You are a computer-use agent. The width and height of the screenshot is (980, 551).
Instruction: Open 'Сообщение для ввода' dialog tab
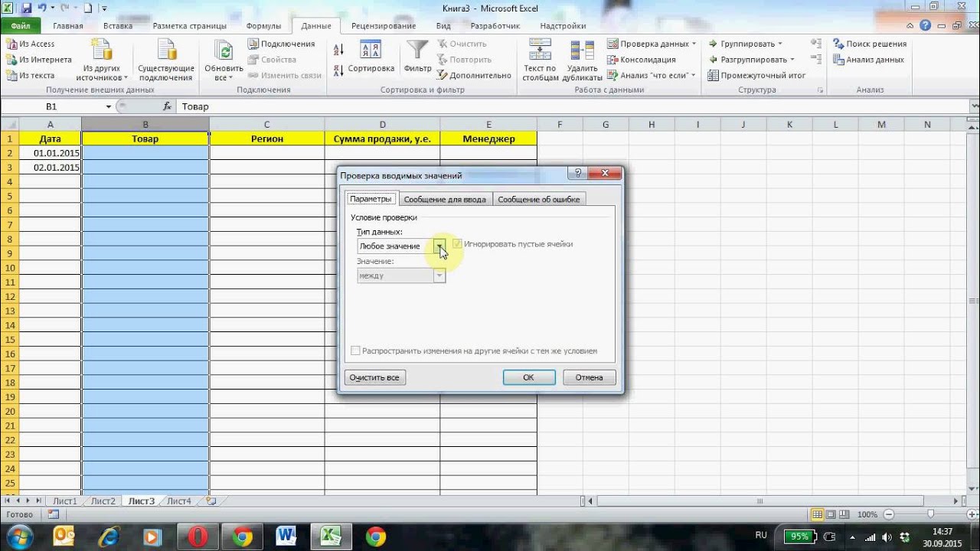445,200
